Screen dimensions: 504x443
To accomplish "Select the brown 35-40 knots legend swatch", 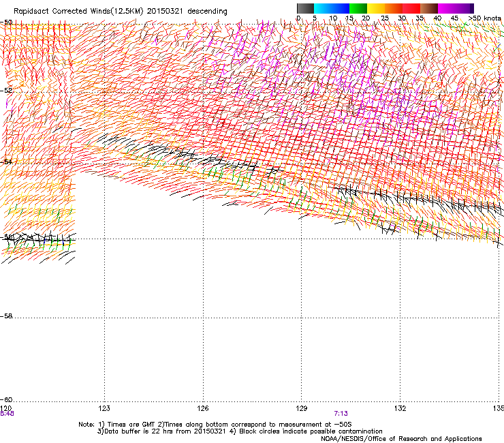I will [x=429, y=8].
